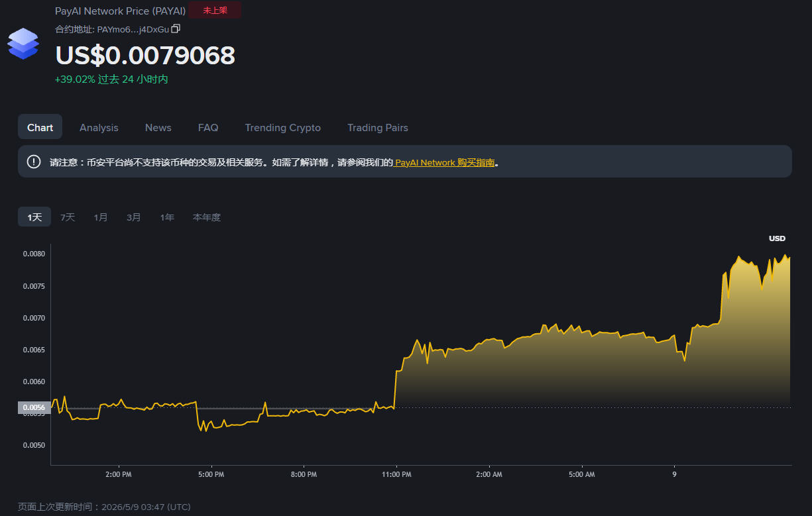Click the 0.0070 price axis label
This screenshot has width=812, height=516.
click(34, 318)
